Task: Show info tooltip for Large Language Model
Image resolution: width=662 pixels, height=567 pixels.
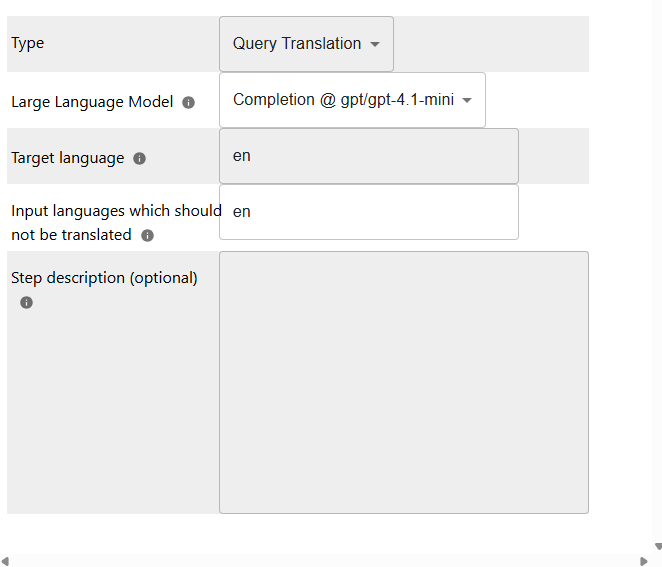Action: pos(189,103)
